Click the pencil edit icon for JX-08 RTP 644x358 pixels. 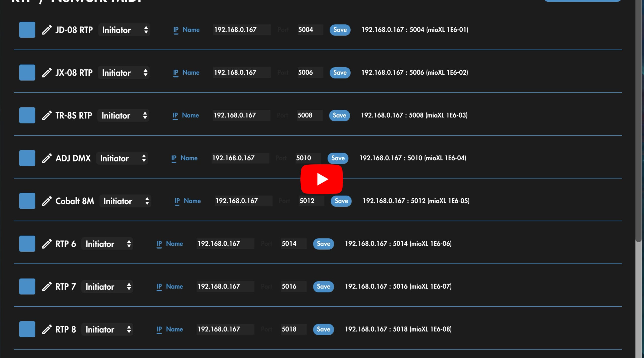pos(47,73)
